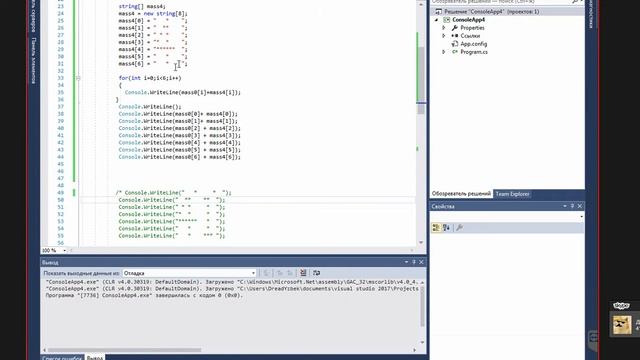Switch to the Обозреватель решений tab
640x360 pixels.
coord(461,194)
